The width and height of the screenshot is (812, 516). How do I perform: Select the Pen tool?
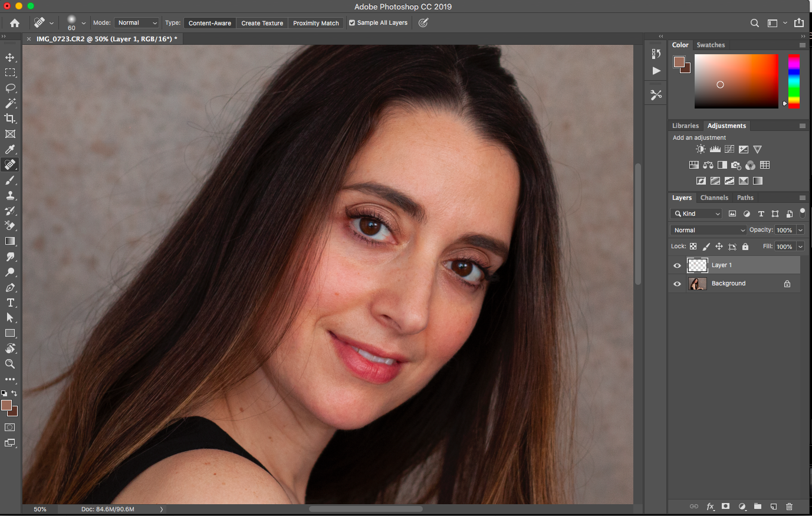tap(10, 287)
